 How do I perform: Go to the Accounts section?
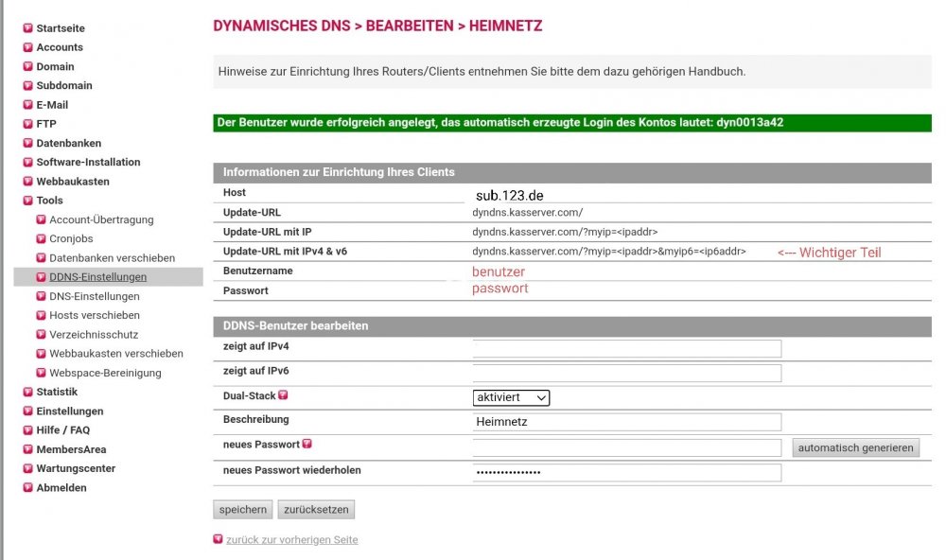click(x=60, y=47)
